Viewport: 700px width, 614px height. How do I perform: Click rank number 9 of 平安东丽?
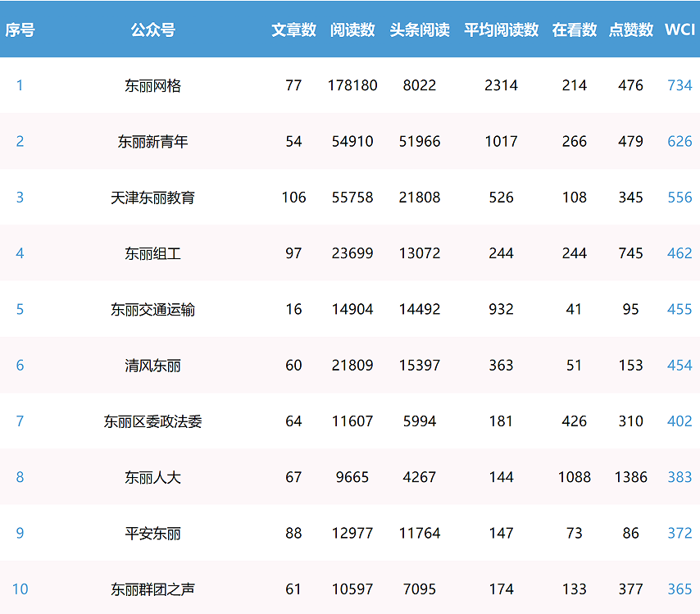tap(20, 533)
